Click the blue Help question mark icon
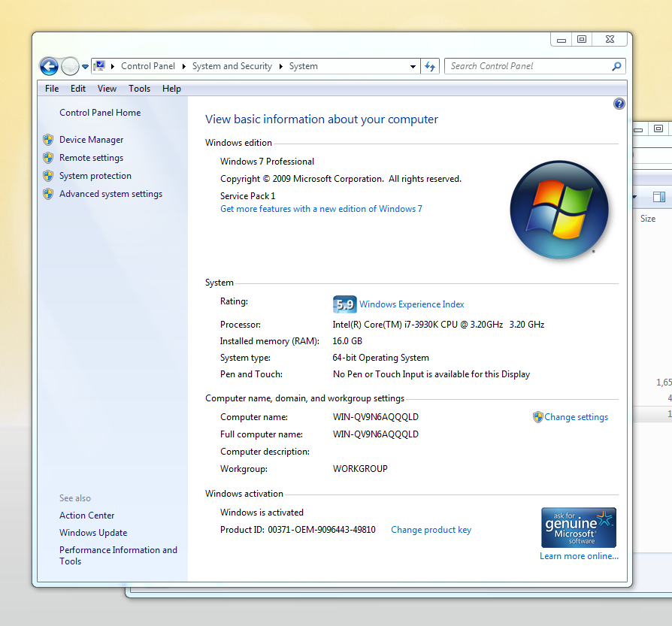This screenshot has width=672, height=626. pos(619,104)
